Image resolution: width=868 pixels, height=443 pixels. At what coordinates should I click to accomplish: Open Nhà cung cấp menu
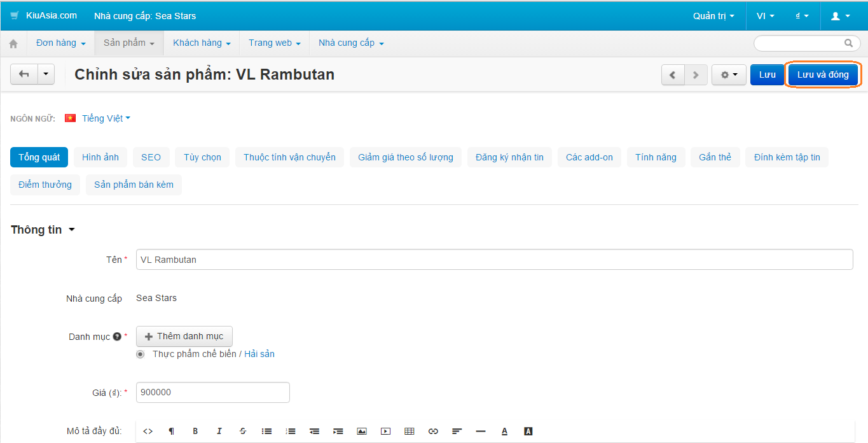[x=351, y=43]
